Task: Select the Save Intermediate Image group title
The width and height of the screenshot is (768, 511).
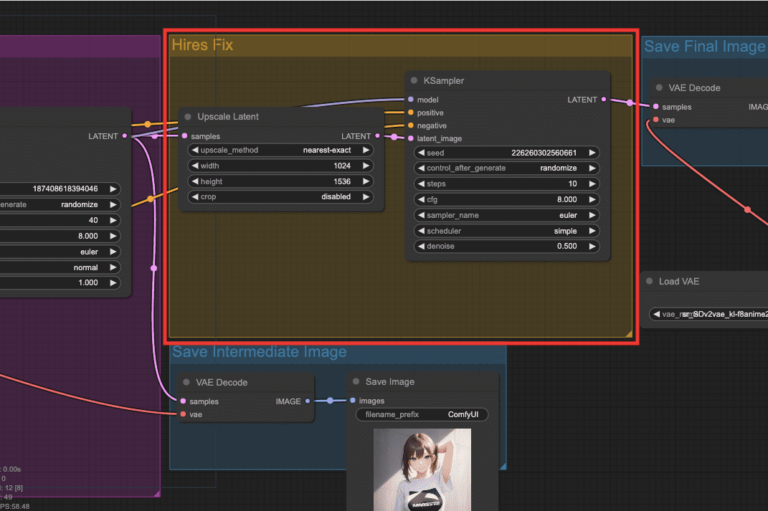Action: [259, 352]
